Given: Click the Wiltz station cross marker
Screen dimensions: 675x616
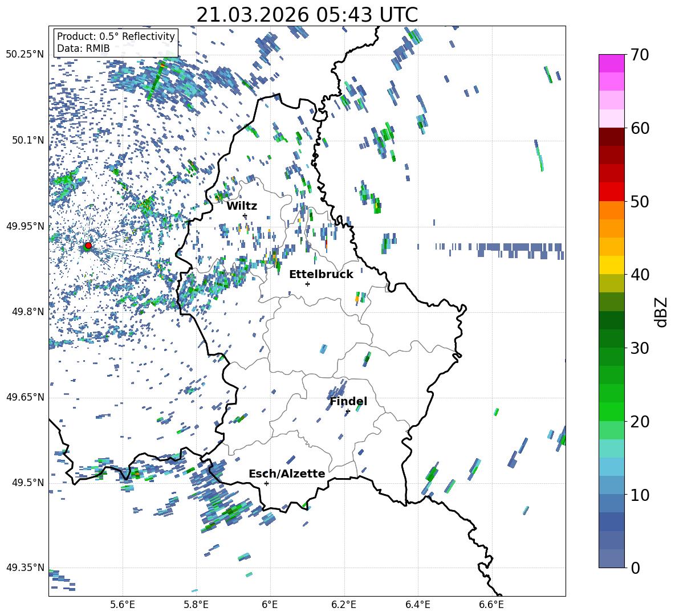Looking at the screenshot, I should click(x=245, y=215).
